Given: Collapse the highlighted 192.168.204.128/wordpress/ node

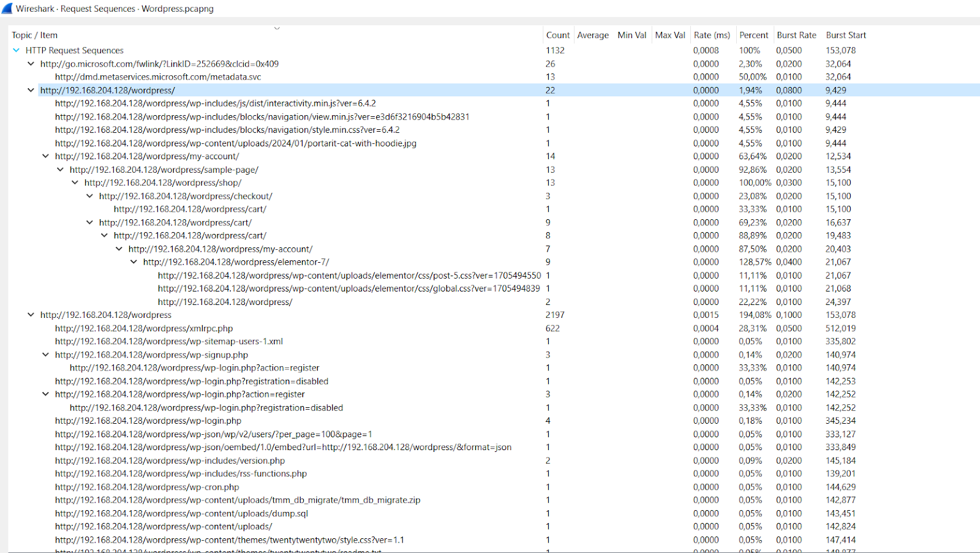Looking at the screenshot, I should [x=31, y=90].
